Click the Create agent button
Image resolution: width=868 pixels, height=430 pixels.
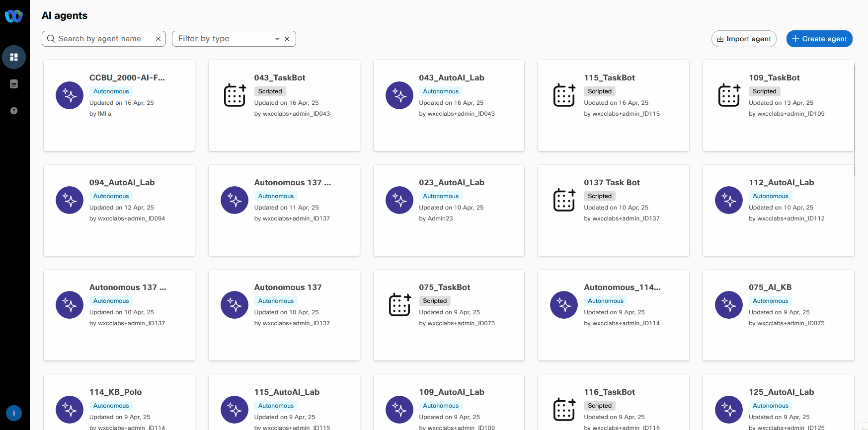tap(819, 39)
